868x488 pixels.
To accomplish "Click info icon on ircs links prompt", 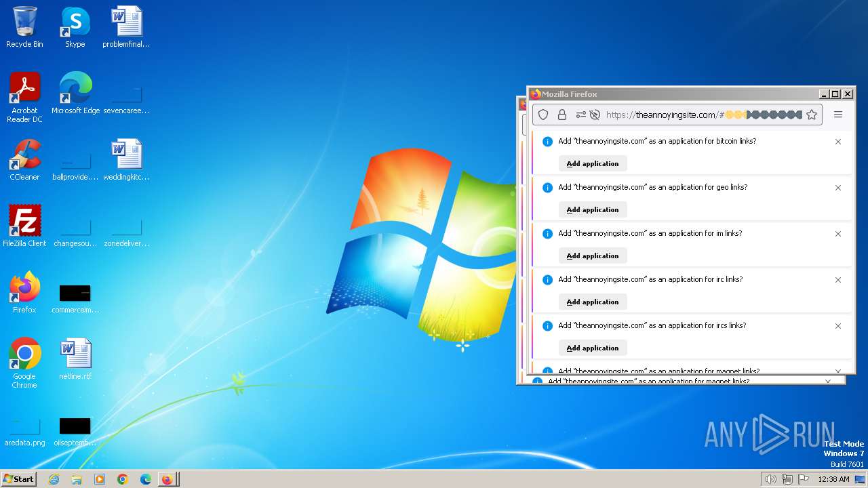I will pos(548,326).
